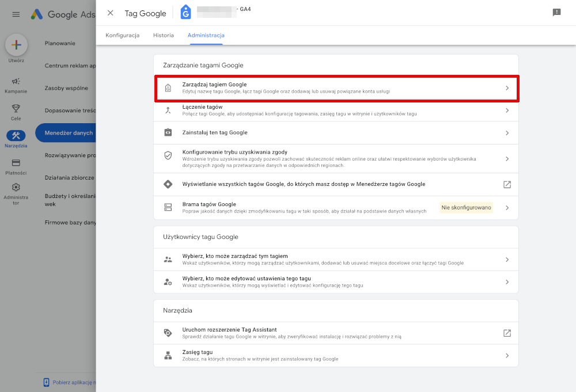Expand the Zasięg tagu row chevron
This screenshot has height=392, width=576.
(507, 355)
